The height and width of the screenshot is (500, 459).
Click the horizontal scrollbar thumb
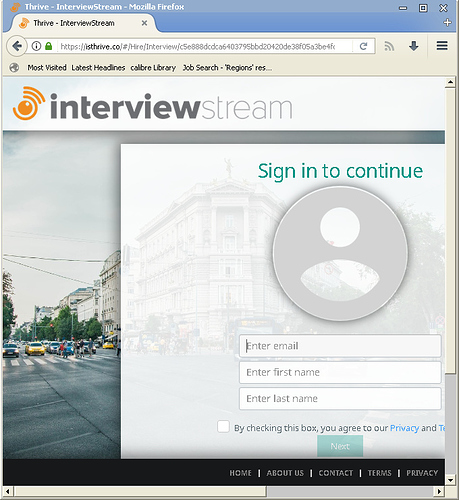pos(140,491)
